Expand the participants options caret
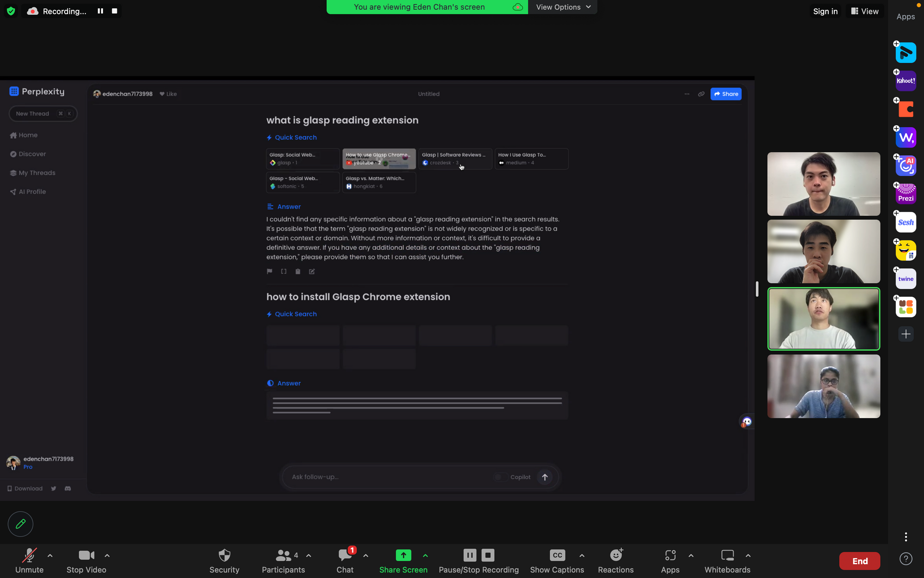The height and width of the screenshot is (578, 924). tap(309, 555)
